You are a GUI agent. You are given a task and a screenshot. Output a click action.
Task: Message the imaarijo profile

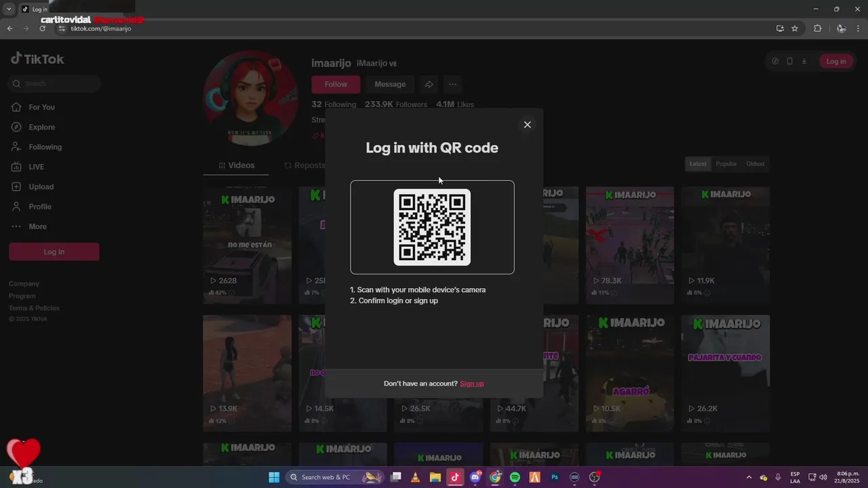(x=390, y=84)
